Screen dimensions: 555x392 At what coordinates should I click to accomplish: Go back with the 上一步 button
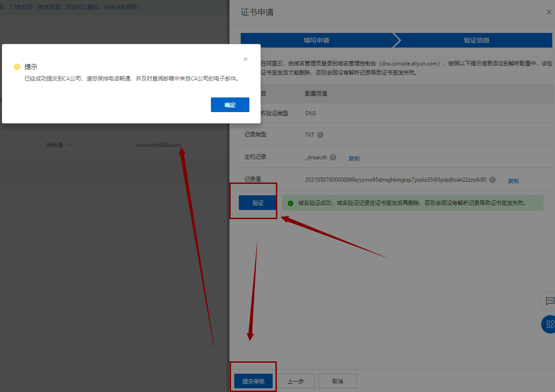295,381
